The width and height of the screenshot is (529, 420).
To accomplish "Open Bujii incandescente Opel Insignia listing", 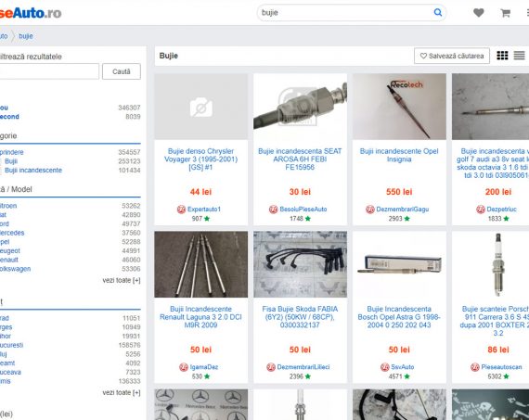I will 399,155.
